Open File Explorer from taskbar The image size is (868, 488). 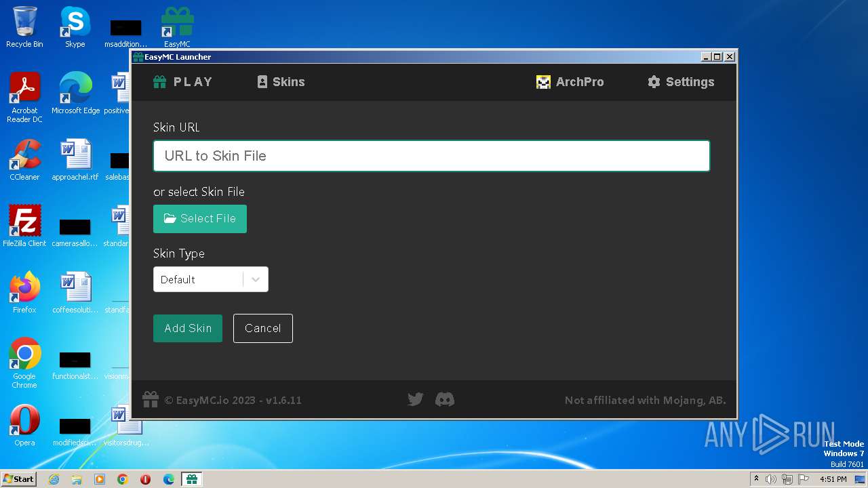[x=77, y=479]
